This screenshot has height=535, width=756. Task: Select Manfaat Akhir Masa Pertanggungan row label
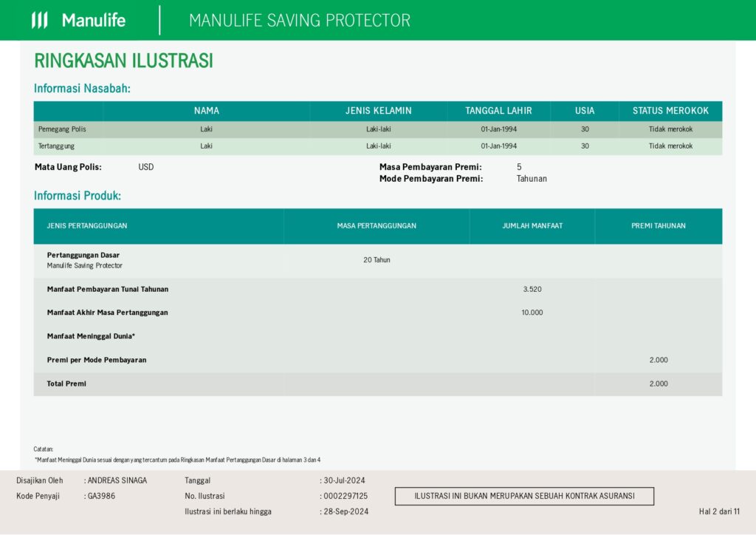pos(108,313)
